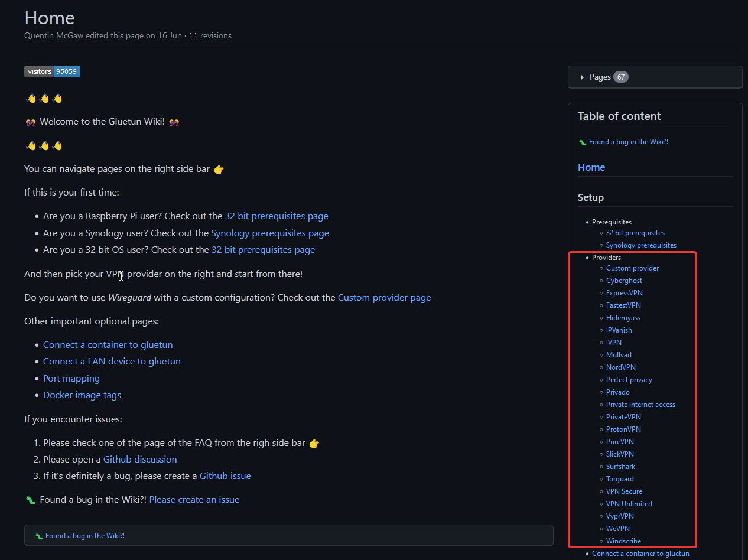Open the 32 bit OS user prerequisites page link
748x560 pixels.
[x=264, y=250]
